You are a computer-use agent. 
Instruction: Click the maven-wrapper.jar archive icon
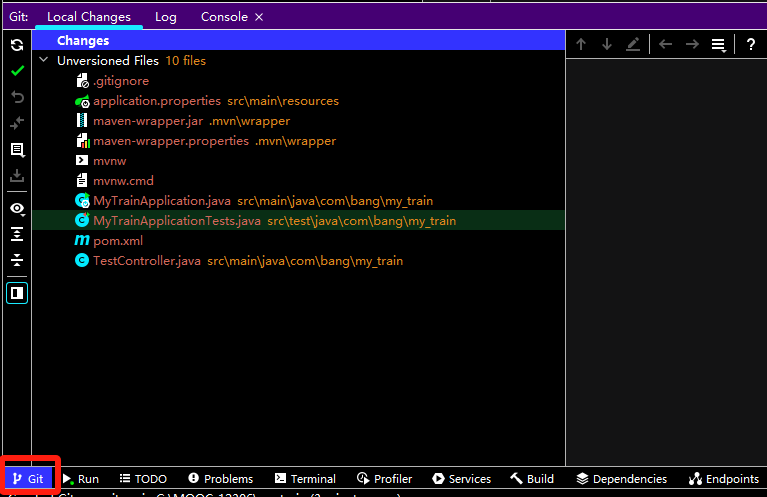(x=82, y=120)
